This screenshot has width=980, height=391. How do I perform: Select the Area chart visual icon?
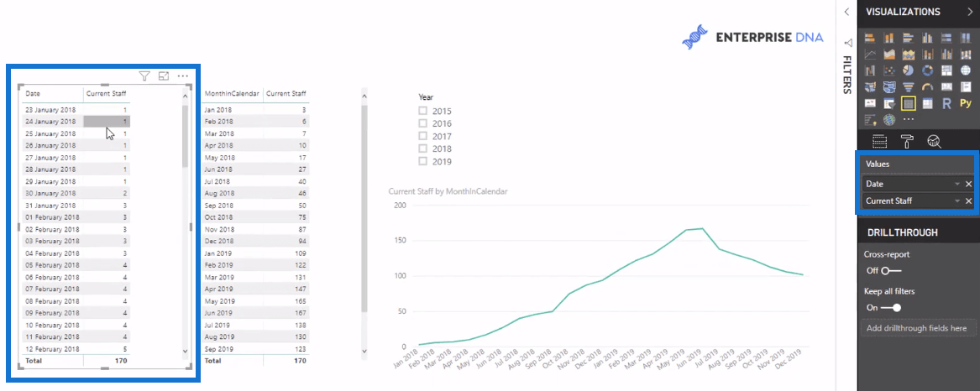[x=888, y=55]
